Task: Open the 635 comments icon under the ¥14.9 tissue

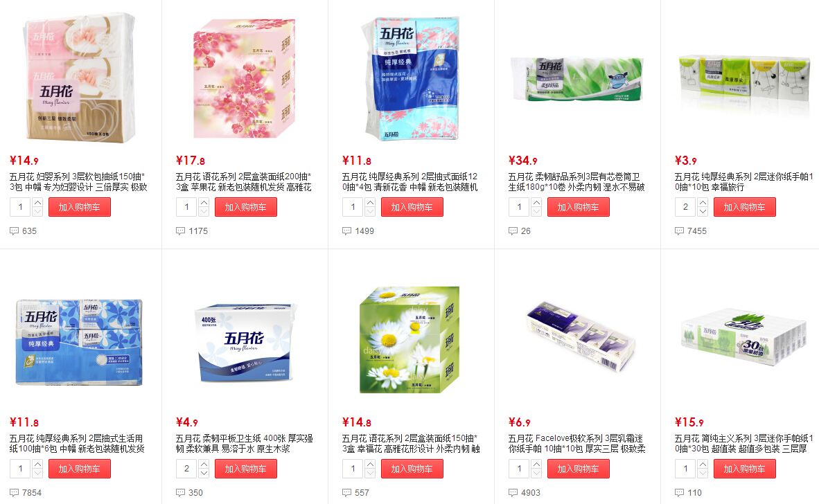Action: click(x=14, y=231)
